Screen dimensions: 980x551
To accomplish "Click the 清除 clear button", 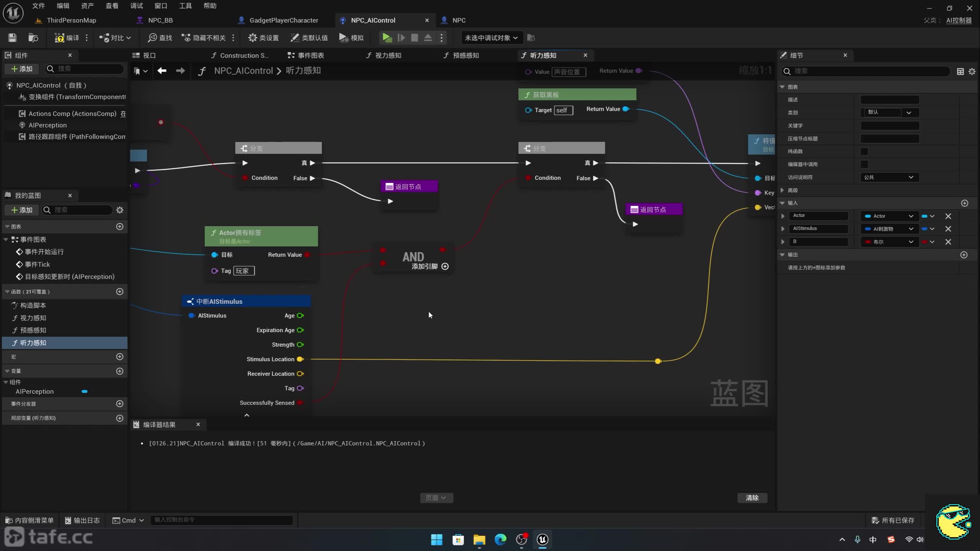I will 752,498.
